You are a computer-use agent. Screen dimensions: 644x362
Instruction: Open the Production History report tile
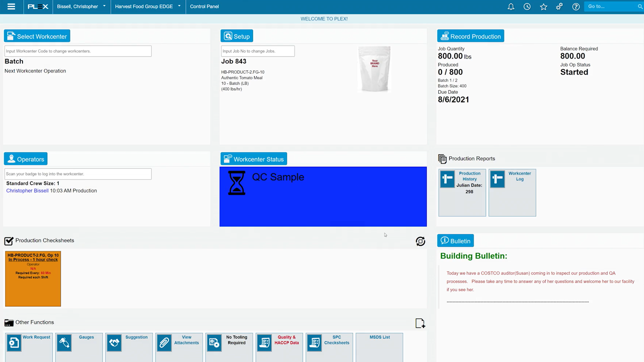tap(462, 192)
